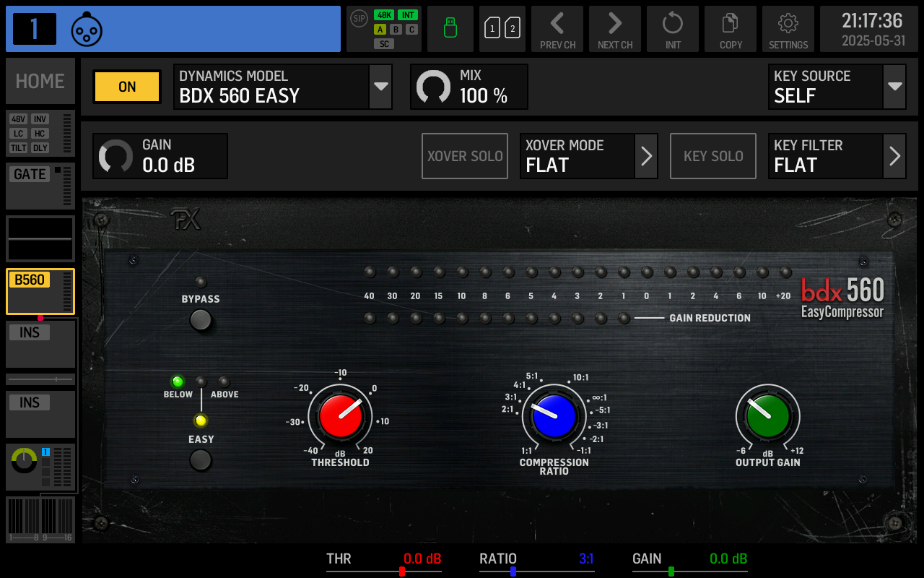
Task: Go to the HOME screen
Action: click(x=40, y=80)
